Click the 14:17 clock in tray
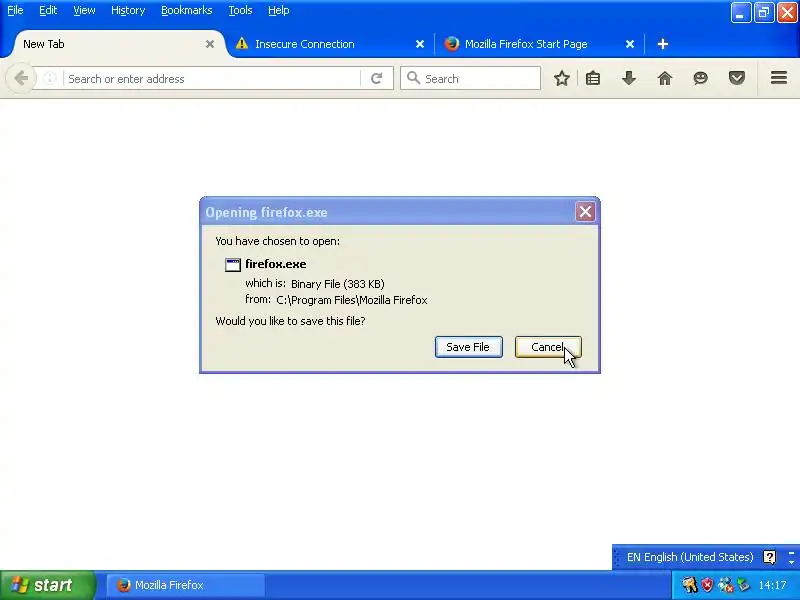 click(772, 585)
